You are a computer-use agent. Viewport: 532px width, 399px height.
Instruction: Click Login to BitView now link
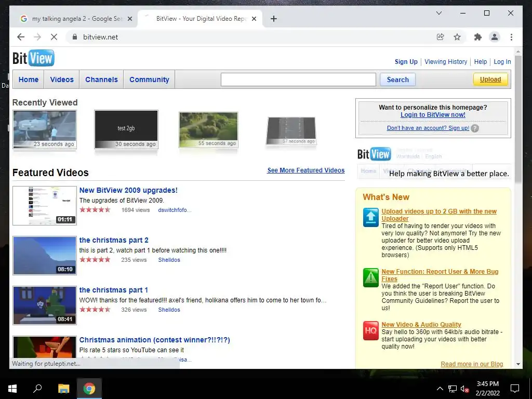[x=433, y=115]
